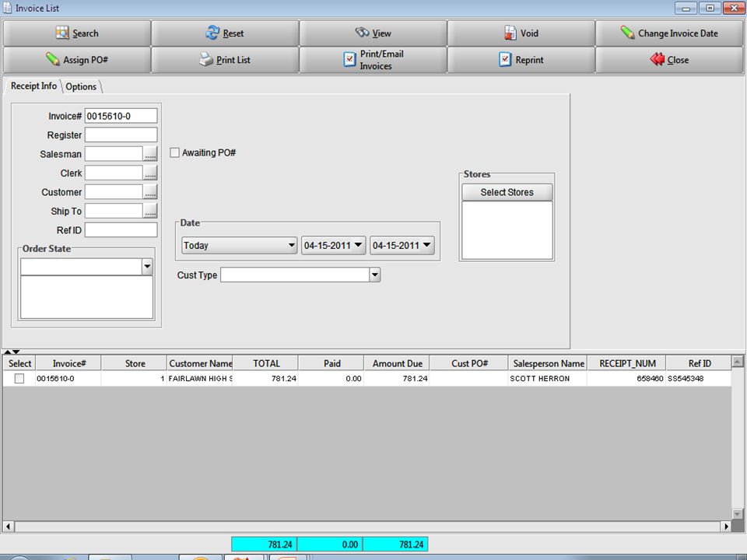The height and width of the screenshot is (560, 747).
Task: Click into the Ref ID field
Action: tap(121, 230)
